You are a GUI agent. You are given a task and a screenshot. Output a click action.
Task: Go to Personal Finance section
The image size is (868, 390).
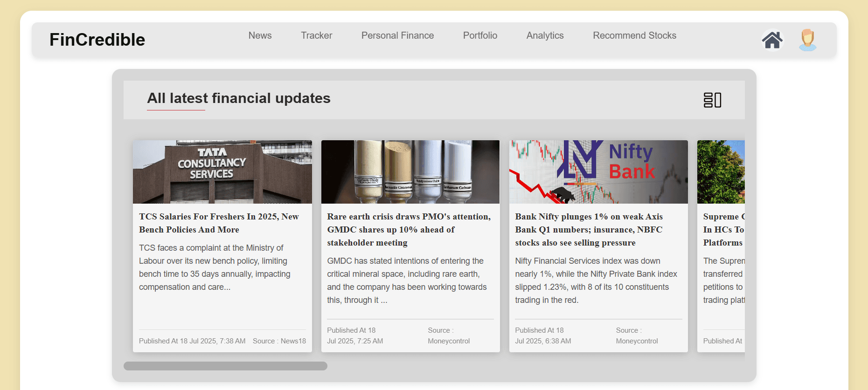[x=397, y=35]
